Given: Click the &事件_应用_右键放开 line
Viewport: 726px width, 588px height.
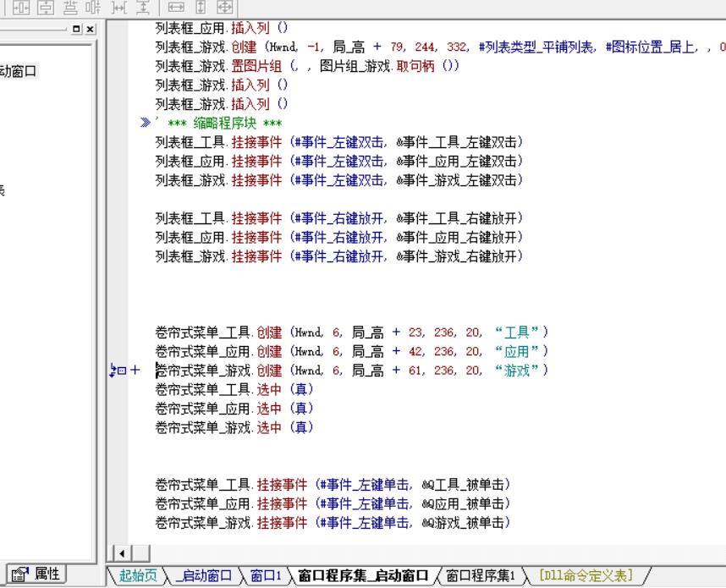Looking at the screenshot, I should pyautogui.click(x=339, y=237).
